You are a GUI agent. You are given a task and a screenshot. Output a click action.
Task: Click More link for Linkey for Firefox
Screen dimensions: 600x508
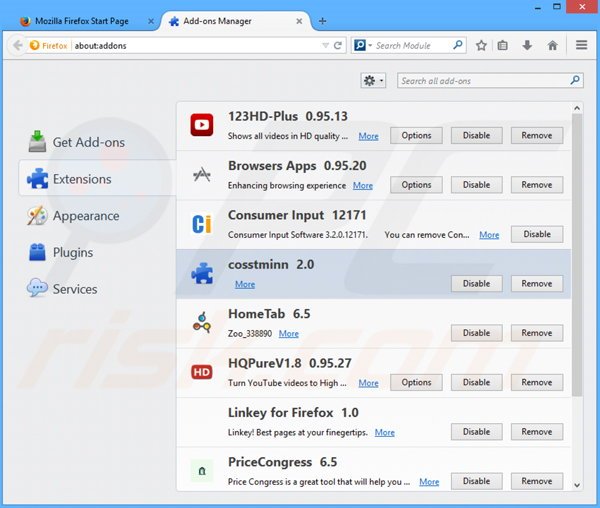point(385,432)
